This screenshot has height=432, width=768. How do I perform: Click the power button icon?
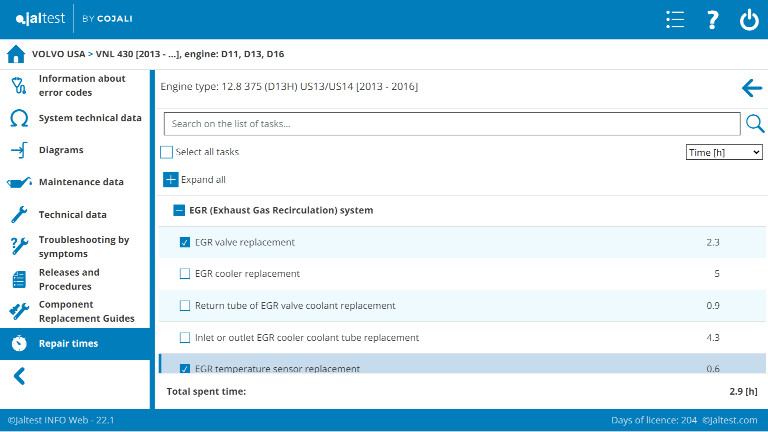tap(749, 20)
